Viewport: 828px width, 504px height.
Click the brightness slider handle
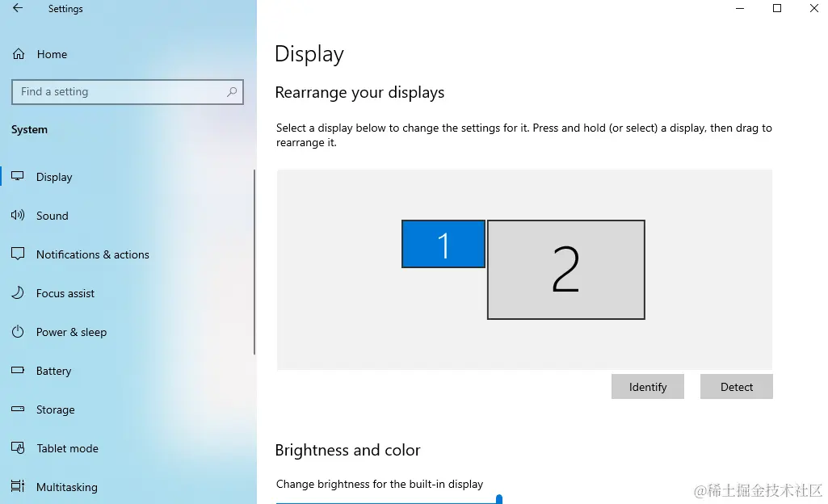[499, 498]
